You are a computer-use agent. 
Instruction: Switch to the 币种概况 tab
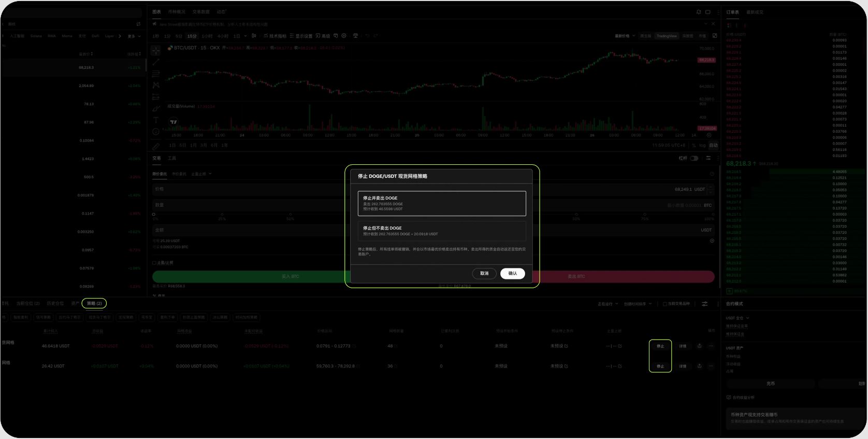(176, 12)
